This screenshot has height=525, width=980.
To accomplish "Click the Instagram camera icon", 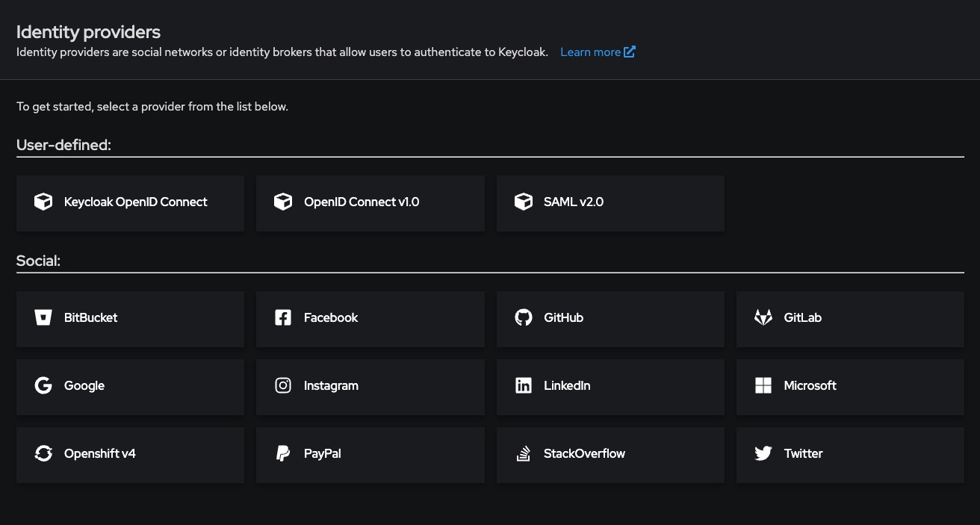I will tap(283, 385).
